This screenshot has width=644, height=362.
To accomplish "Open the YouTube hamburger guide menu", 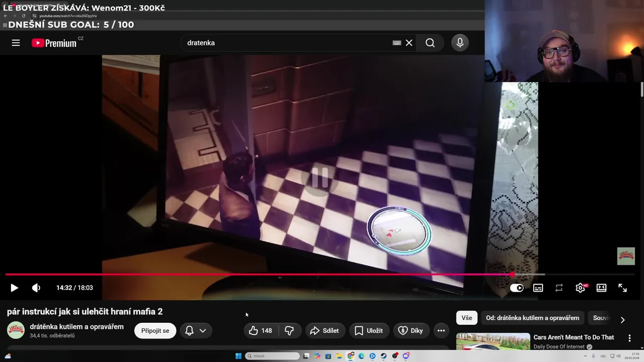I will point(16,43).
